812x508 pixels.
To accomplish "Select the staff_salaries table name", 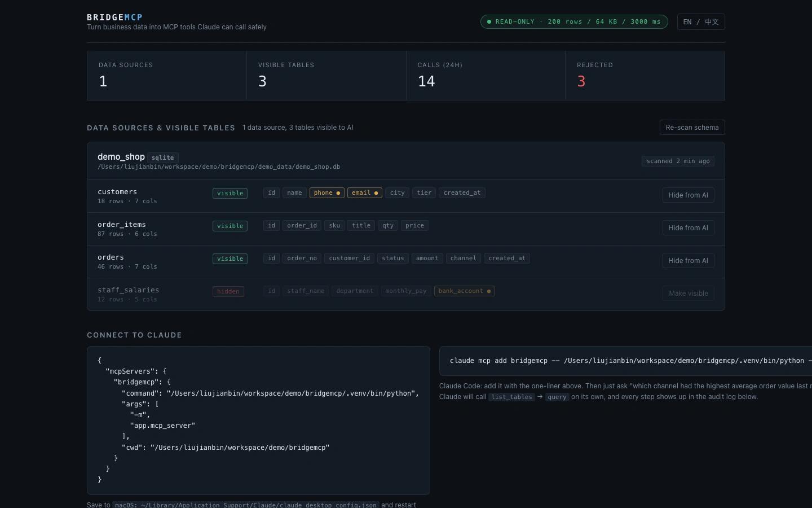I will click(129, 290).
